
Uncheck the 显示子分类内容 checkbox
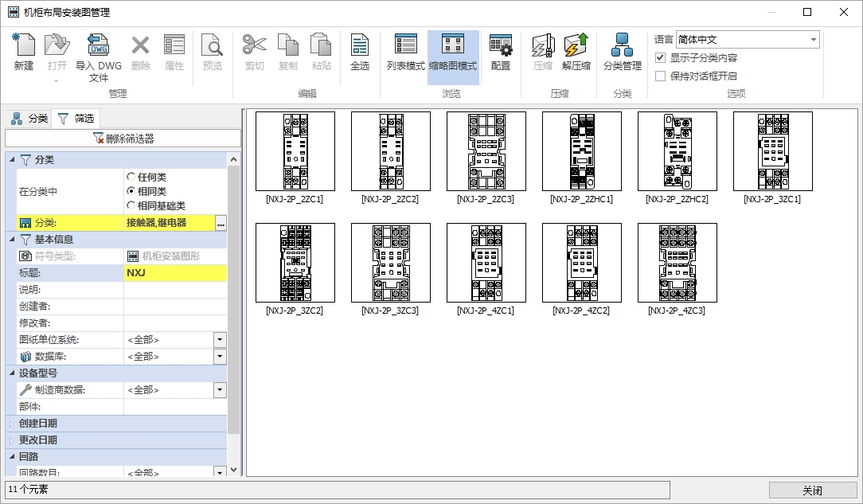[660, 58]
